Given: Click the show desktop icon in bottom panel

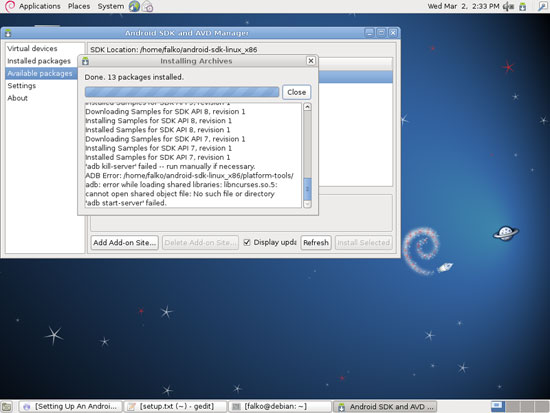Looking at the screenshot, I should pyautogui.click(x=7, y=407).
